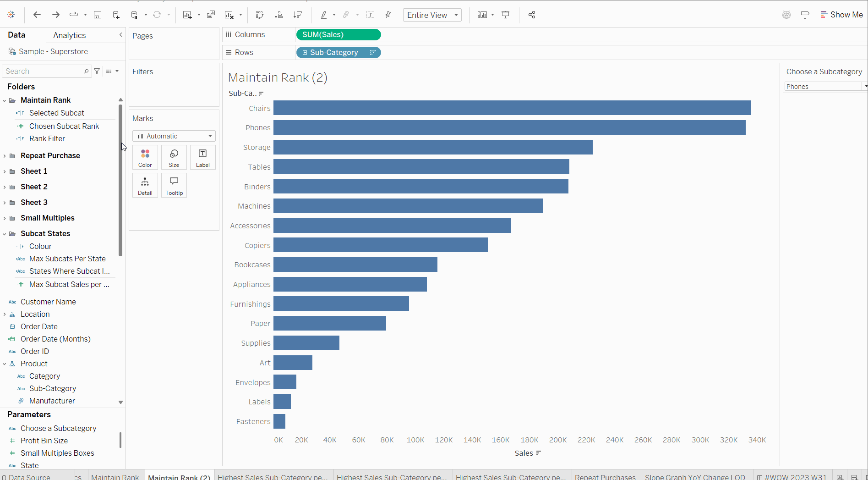Viewport: 868px width, 480px height.
Task: Click the Tooltip marks card
Action: [x=174, y=185]
